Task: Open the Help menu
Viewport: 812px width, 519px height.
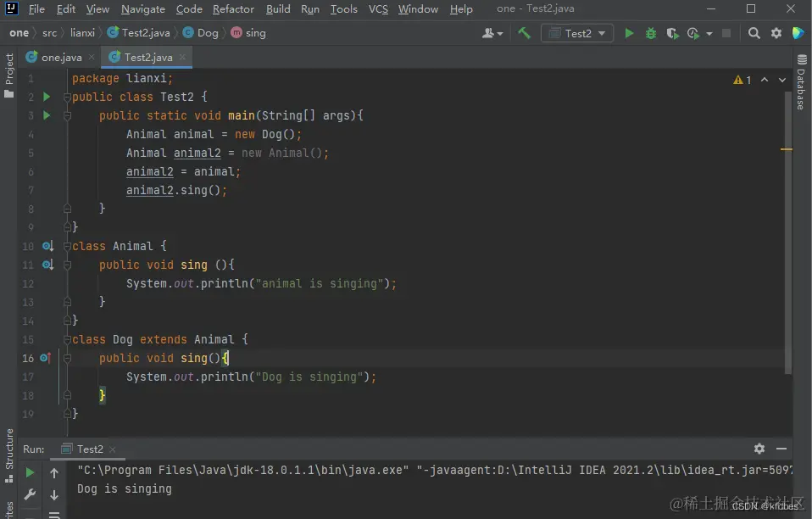Action: [461, 8]
